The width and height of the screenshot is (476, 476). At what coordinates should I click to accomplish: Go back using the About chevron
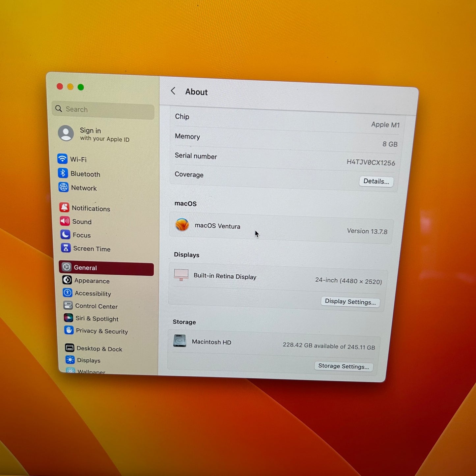point(173,91)
